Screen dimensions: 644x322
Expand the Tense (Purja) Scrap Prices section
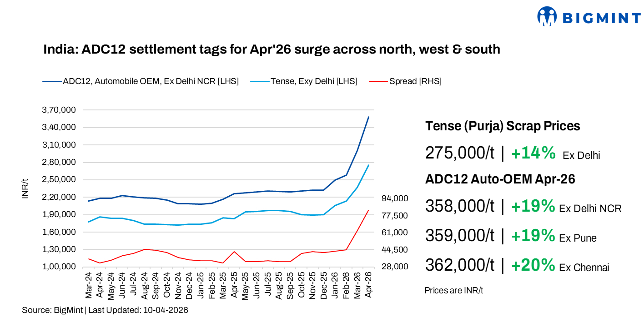pyautogui.click(x=503, y=126)
